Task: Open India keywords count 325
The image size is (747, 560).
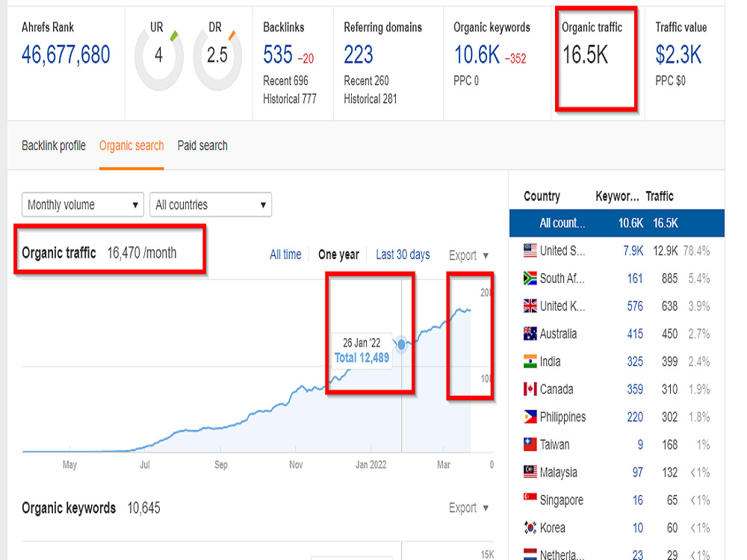Action: [x=635, y=362]
